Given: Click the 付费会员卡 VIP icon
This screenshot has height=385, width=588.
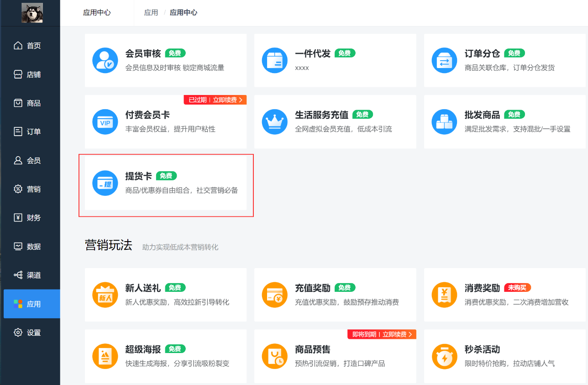Looking at the screenshot, I should 105,122.
